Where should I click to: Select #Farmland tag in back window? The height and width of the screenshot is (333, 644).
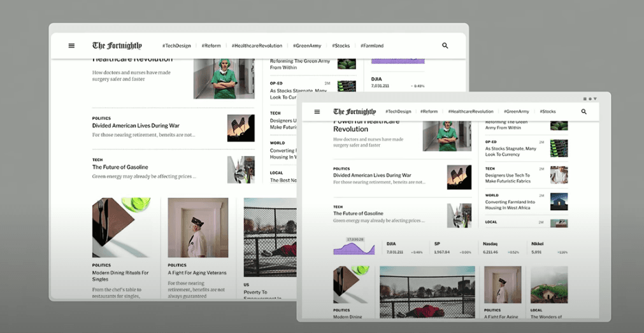pos(372,46)
